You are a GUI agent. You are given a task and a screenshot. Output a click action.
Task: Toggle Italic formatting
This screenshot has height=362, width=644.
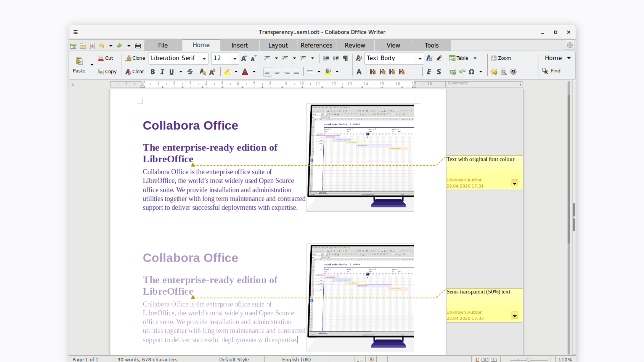[162, 72]
